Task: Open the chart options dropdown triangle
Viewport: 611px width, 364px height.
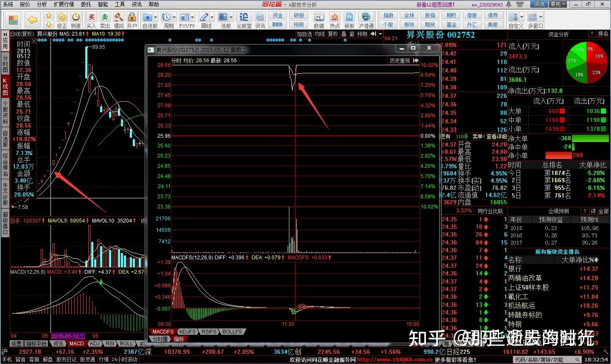Action: coord(380,34)
